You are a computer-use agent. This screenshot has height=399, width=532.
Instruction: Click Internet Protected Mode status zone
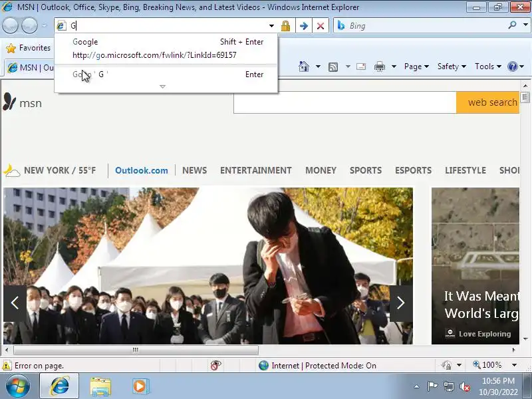317,365
